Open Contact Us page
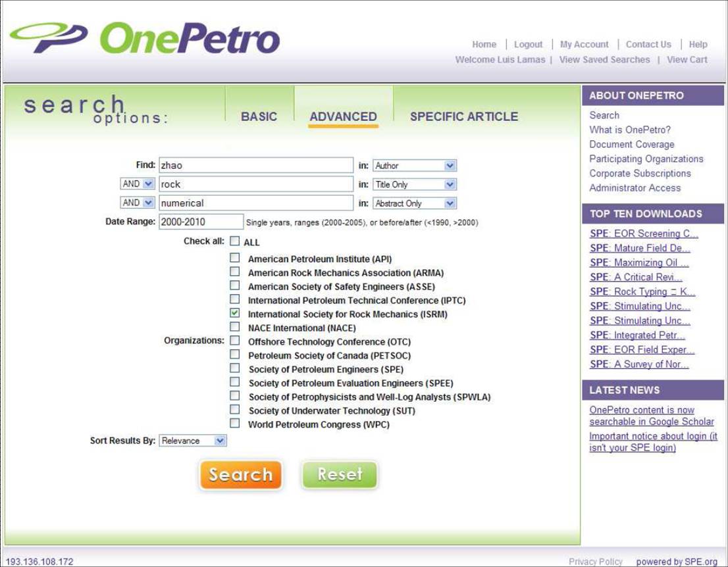 point(648,45)
